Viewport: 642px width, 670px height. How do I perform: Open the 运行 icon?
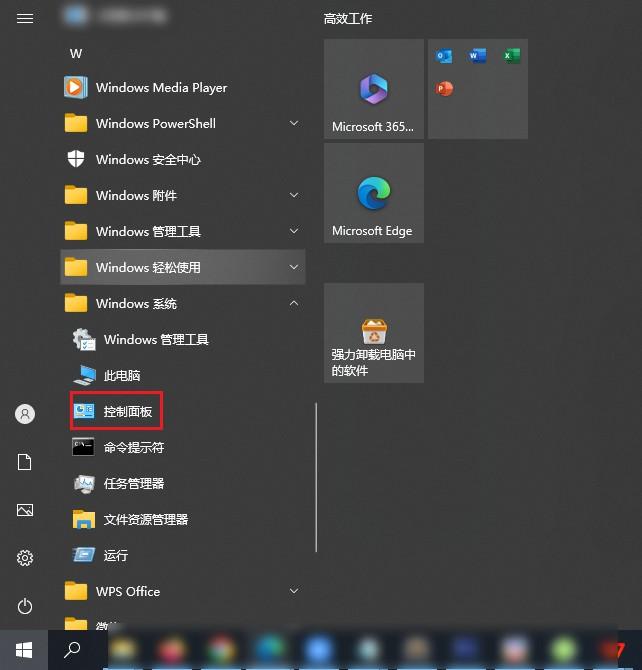point(84,555)
